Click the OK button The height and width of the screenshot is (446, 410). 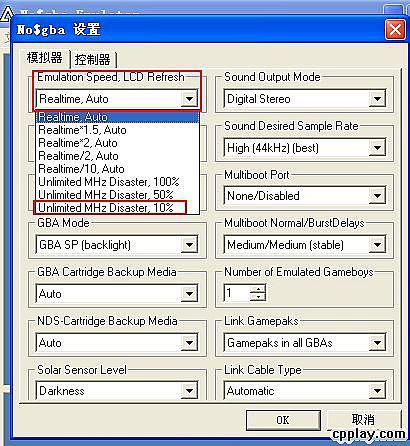[283, 420]
